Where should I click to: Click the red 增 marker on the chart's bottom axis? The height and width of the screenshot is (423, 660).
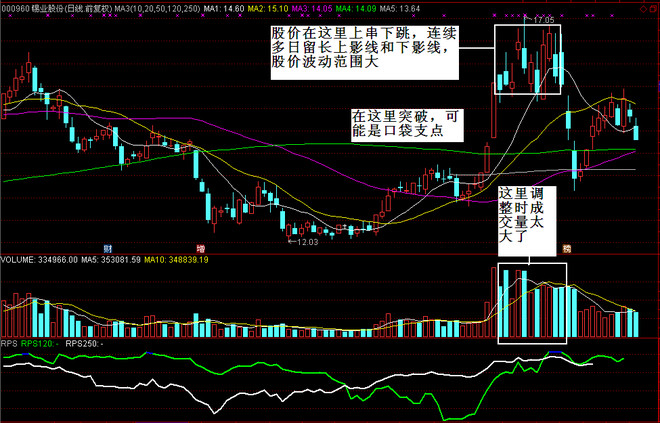click(202, 249)
